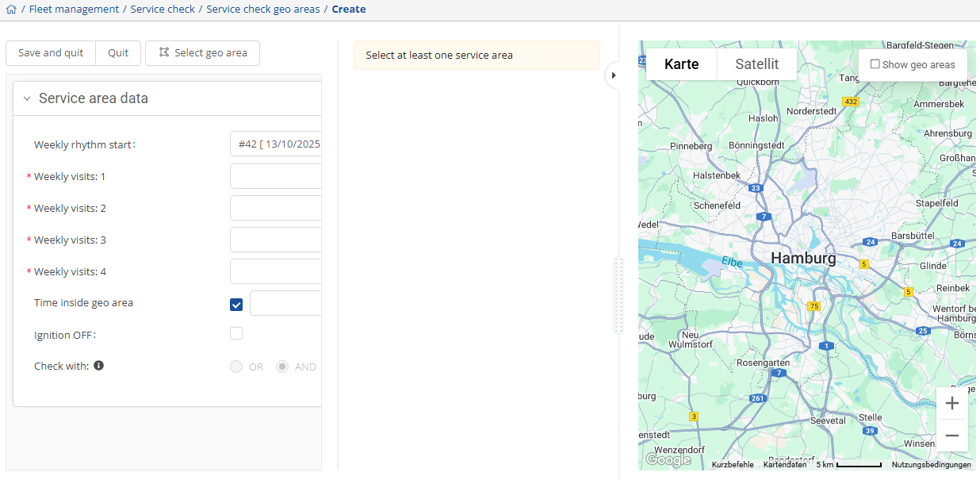
Task: Click the map zoom in plus icon
Action: (x=952, y=403)
